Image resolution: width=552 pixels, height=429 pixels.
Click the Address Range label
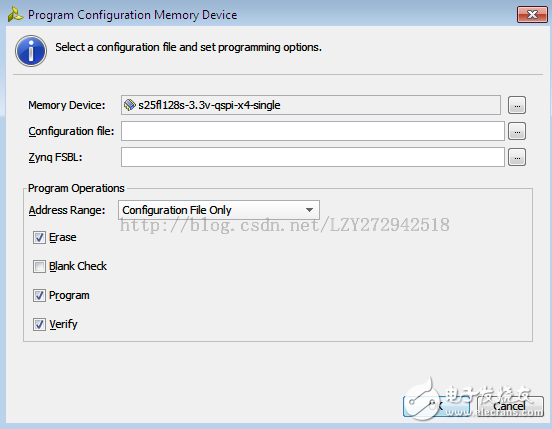click(67, 210)
